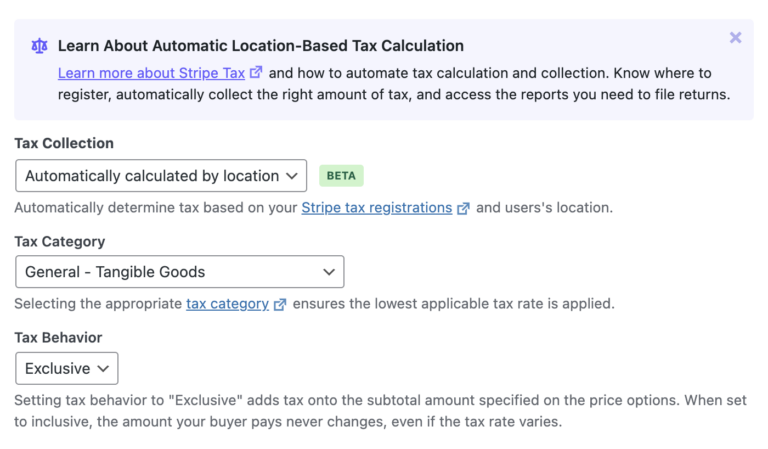
Task: Click the Tax Category dropdown chevron arrow
Action: (329, 272)
